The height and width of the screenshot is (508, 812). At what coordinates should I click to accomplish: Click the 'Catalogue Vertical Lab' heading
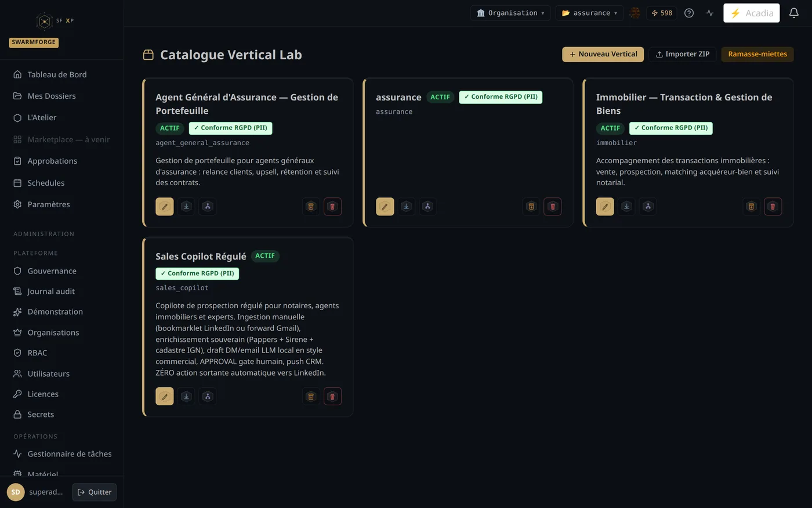point(231,55)
